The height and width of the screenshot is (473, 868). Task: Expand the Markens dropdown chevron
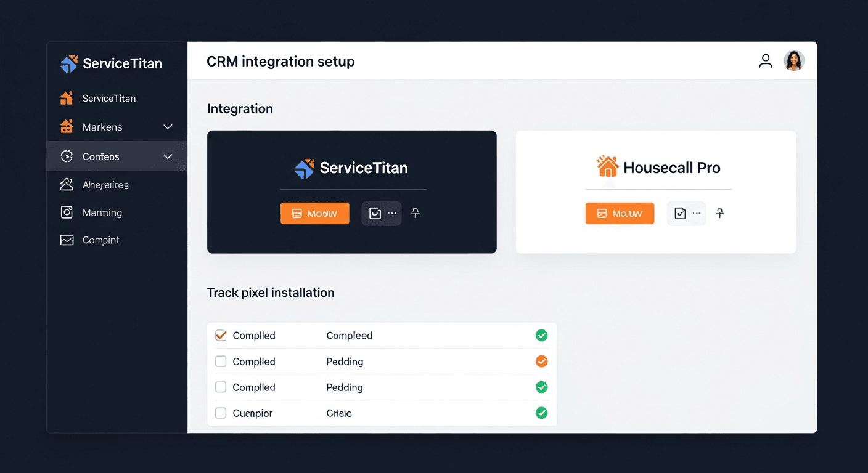coord(168,127)
